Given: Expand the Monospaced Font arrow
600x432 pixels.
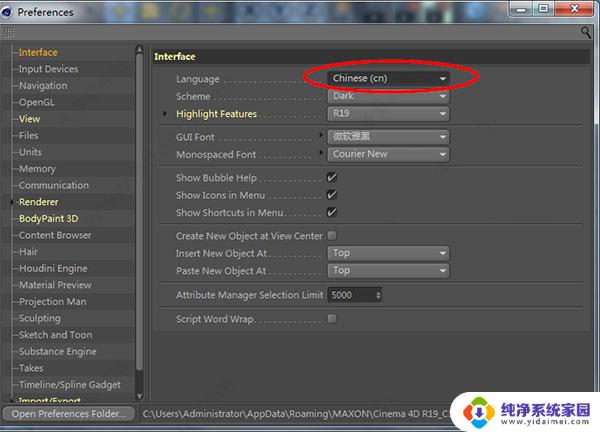Looking at the screenshot, I should pyautogui.click(x=321, y=153).
